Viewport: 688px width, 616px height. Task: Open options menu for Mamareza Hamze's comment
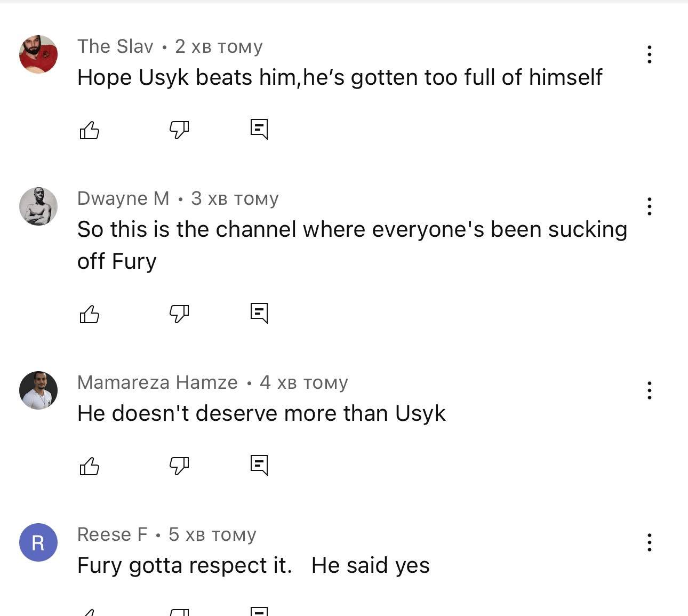click(649, 390)
